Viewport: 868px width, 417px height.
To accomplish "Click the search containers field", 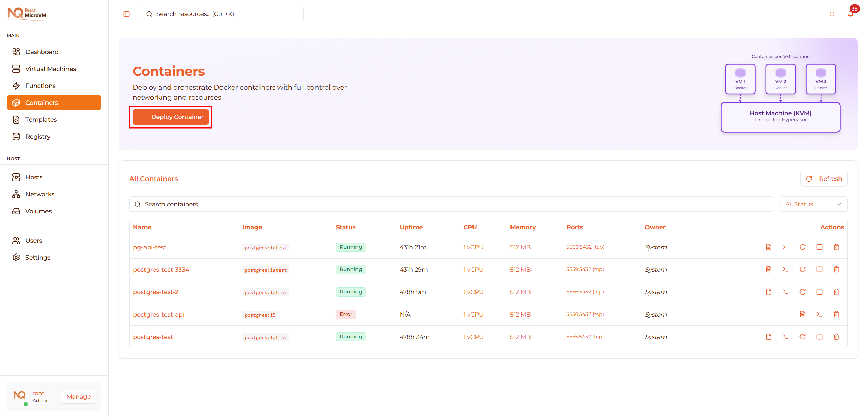I will pyautogui.click(x=305, y=204).
